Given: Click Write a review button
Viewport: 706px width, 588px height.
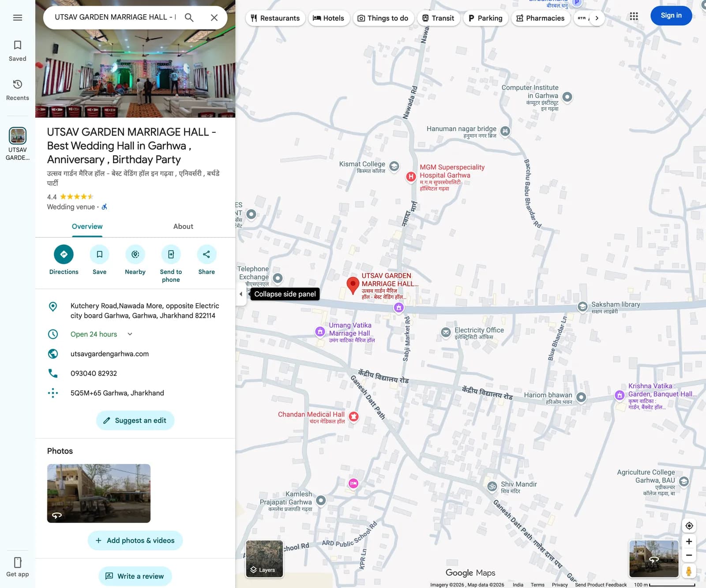Looking at the screenshot, I should 135,576.
